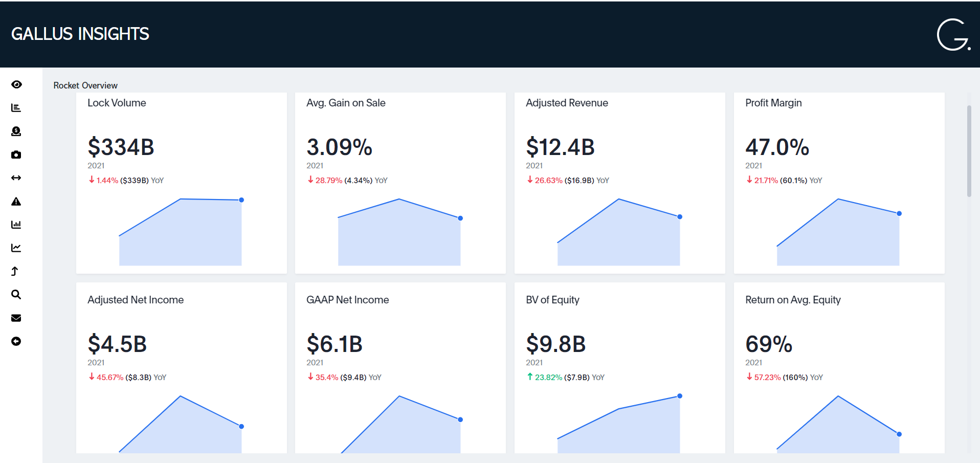Click the Profit Margin card title

click(x=773, y=103)
